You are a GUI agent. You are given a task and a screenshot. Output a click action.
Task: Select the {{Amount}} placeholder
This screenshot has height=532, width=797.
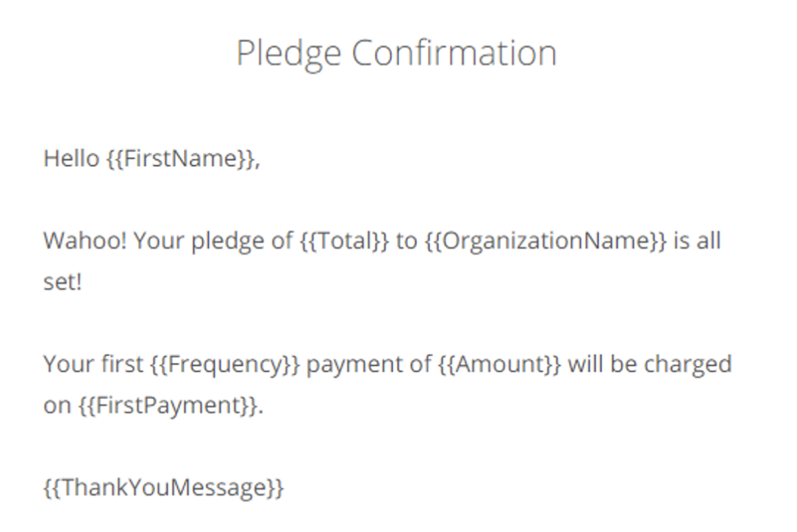(500, 364)
